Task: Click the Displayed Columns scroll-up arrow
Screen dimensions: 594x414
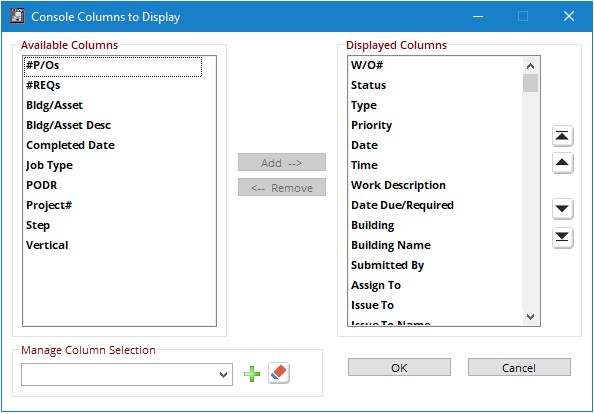Action: [530, 66]
